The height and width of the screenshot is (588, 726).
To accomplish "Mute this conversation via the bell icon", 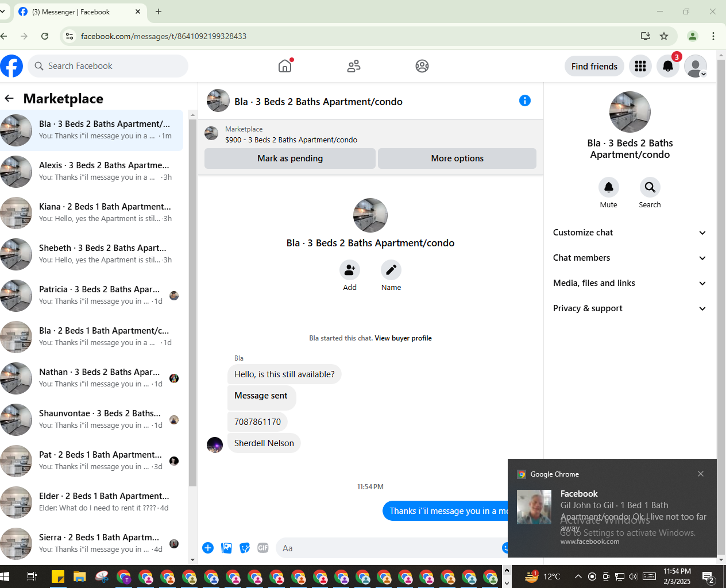I will point(609,187).
